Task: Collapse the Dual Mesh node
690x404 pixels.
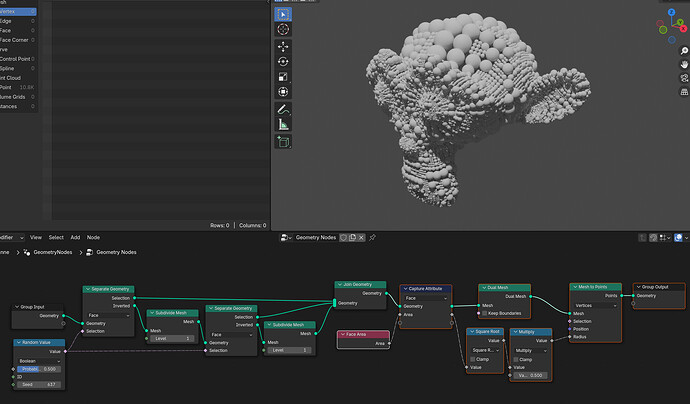Action: coord(484,287)
